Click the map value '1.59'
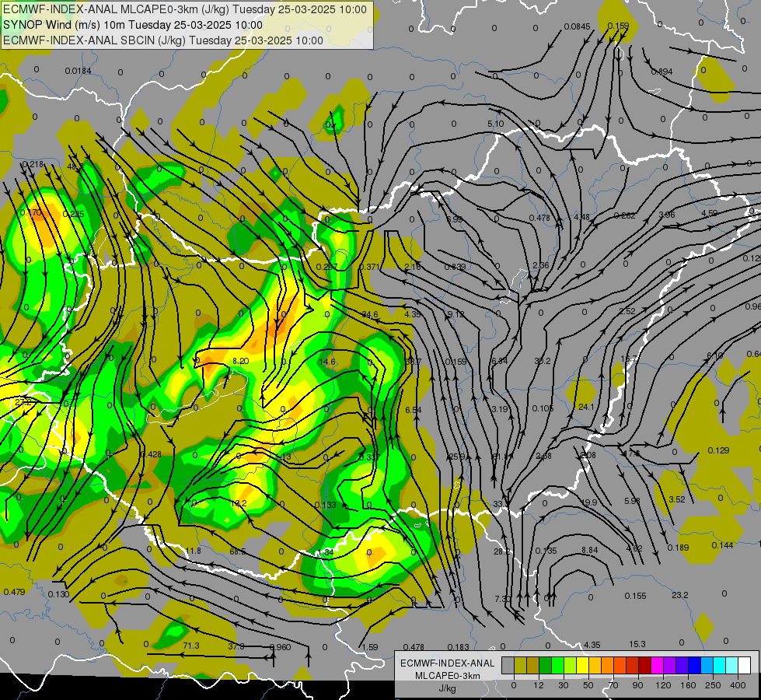Viewport: 761px width, 700px height. (370, 648)
